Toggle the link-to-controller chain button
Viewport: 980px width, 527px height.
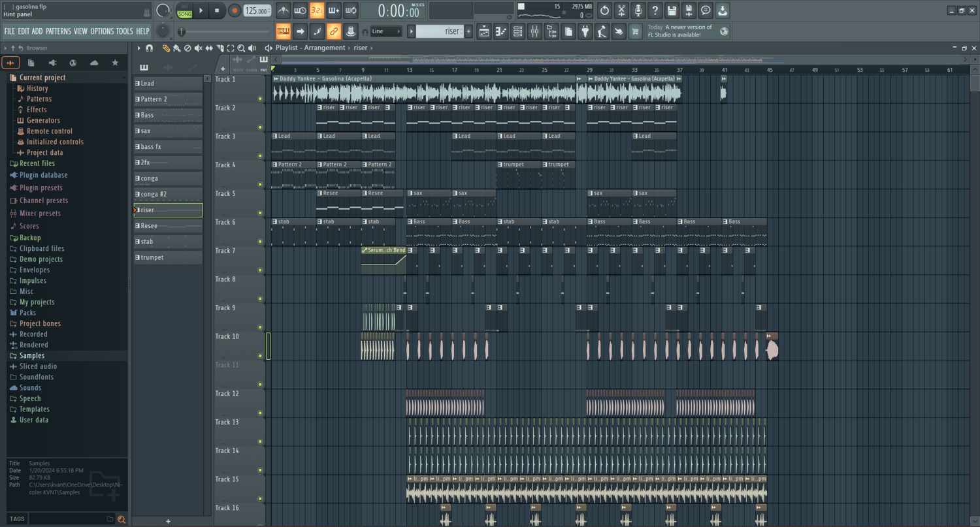tap(334, 31)
